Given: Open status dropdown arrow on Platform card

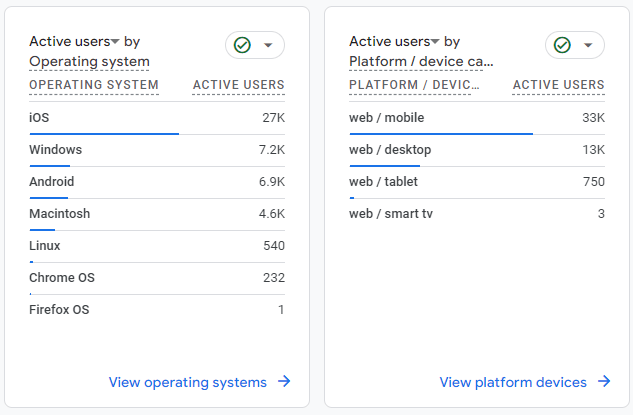Looking at the screenshot, I should coord(588,45).
